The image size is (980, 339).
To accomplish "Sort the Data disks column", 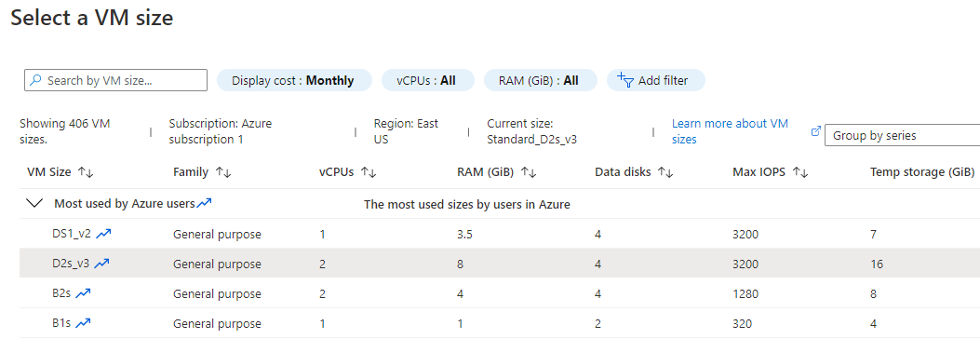I will pyautogui.click(x=665, y=172).
